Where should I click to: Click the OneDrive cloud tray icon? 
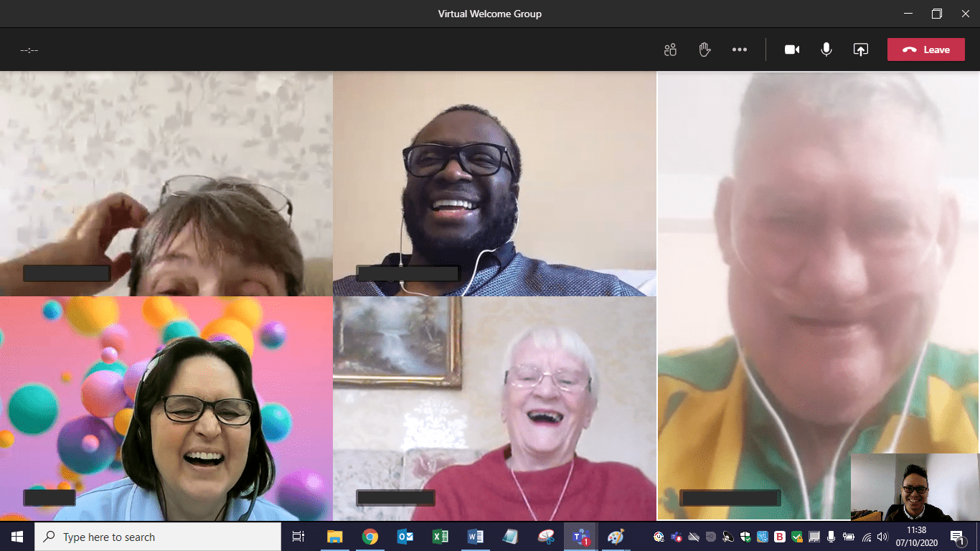tap(694, 537)
